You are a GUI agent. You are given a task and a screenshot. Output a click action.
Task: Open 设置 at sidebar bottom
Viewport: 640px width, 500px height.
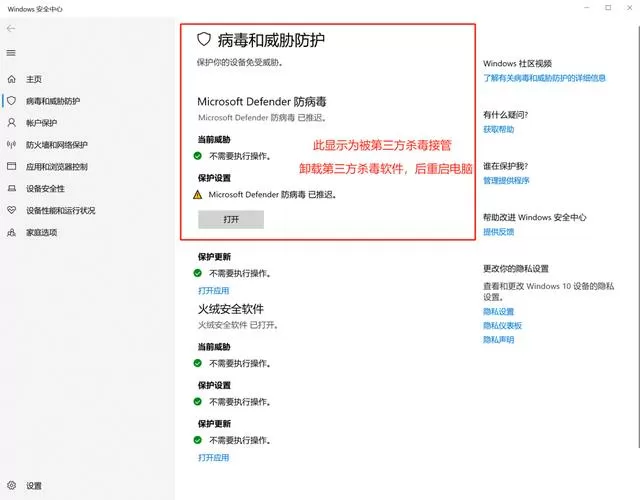tap(34, 486)
